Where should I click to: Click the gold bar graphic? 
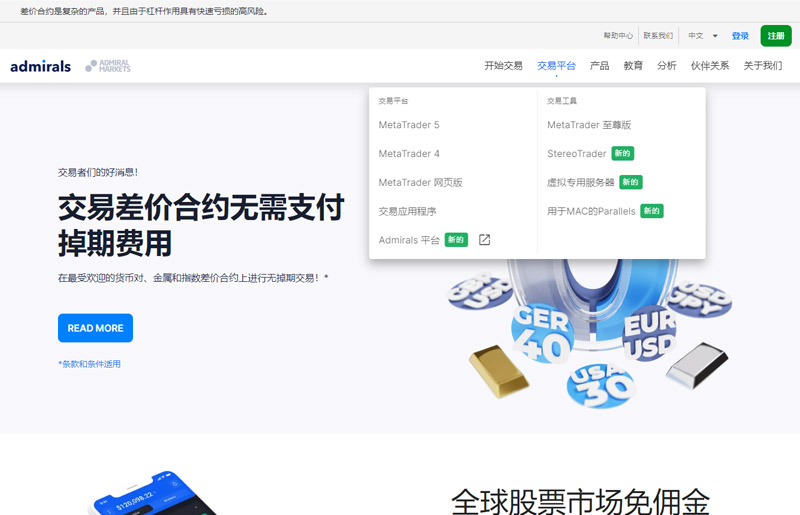[x=498, y=371]
